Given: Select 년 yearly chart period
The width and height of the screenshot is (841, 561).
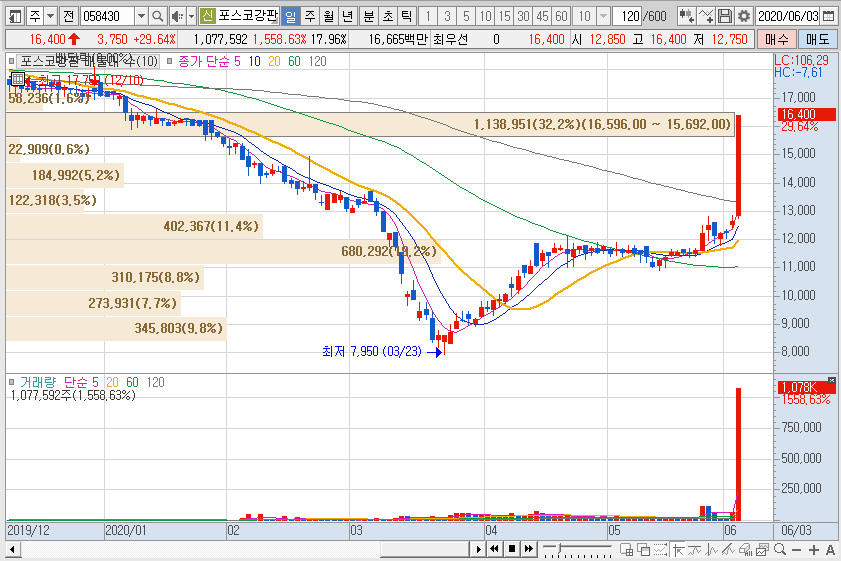Looking at the screenshot, I should pyautogui.click(x=348, y=16).
